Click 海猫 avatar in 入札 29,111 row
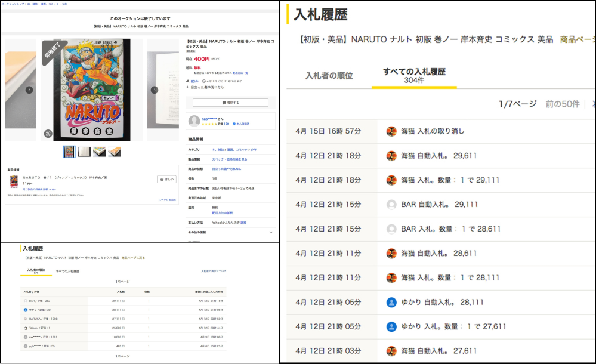Image resolution: width=596 pixels, height=364 pixels. (391, 180)
